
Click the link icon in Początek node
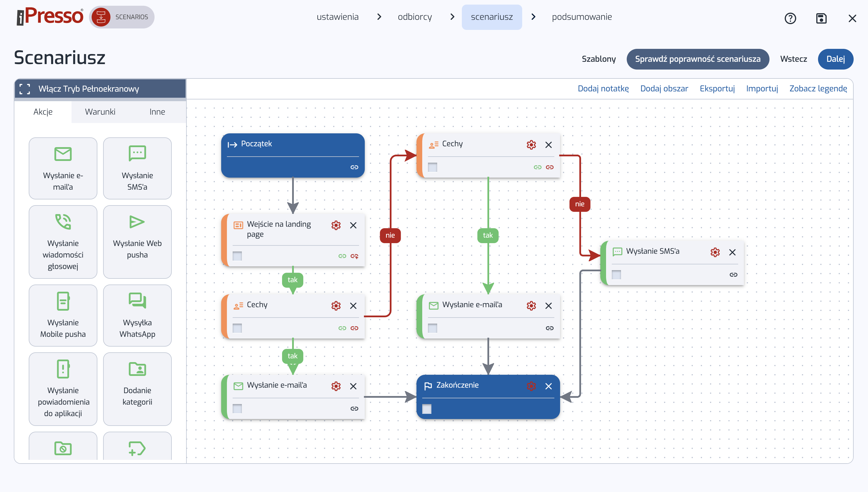pyautogui.click(x=354, y=167)
